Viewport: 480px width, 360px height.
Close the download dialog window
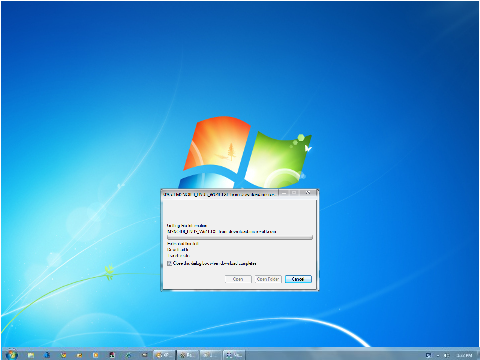pyautogui.click(x=307, y=193)
